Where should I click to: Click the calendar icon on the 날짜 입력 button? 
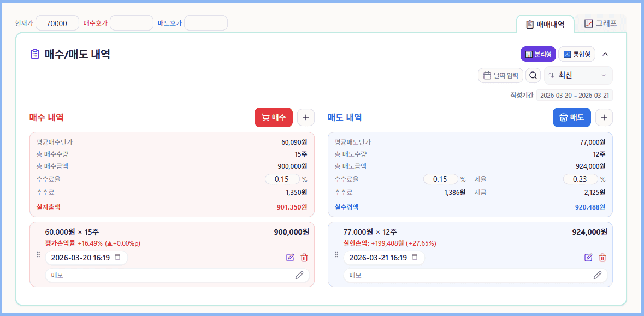(488, 75)
